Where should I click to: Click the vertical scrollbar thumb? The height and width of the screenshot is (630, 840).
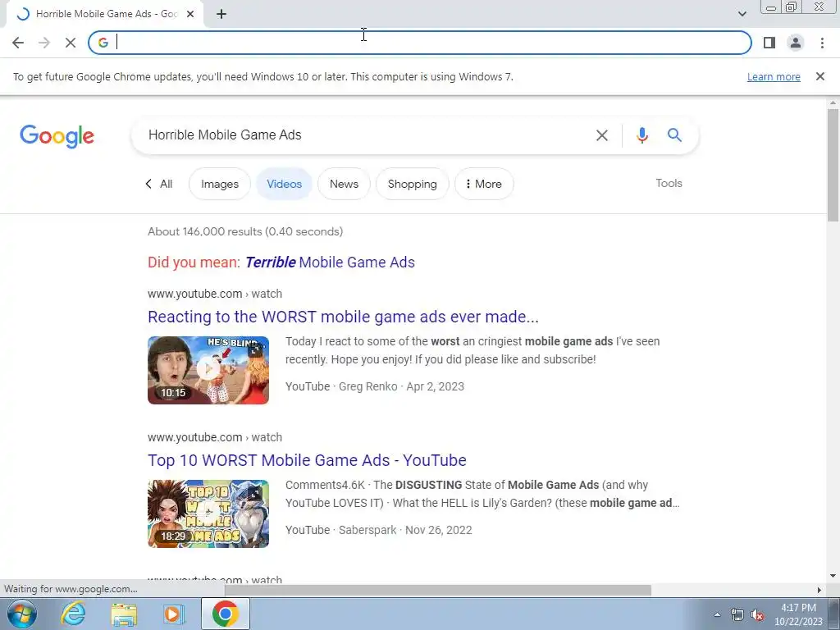coord(833,165)
